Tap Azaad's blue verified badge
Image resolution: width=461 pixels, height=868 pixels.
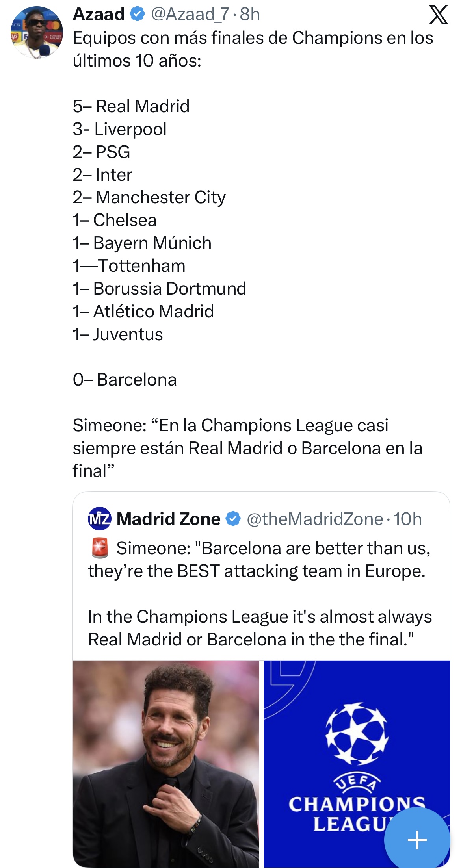click(137, 14)
